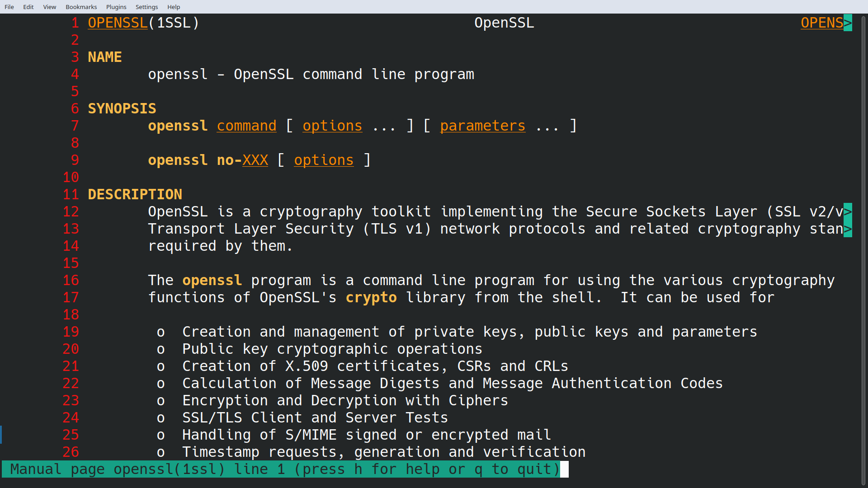This screenshot has height=488, width=868.
Task: Open the Plugins menu
Action: pyautogui.click(x=116, y=7)
